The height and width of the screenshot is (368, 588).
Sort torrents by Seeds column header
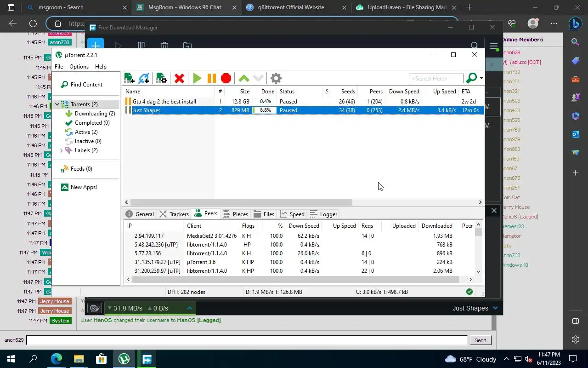pyautogui.click(x=343, y=92)
